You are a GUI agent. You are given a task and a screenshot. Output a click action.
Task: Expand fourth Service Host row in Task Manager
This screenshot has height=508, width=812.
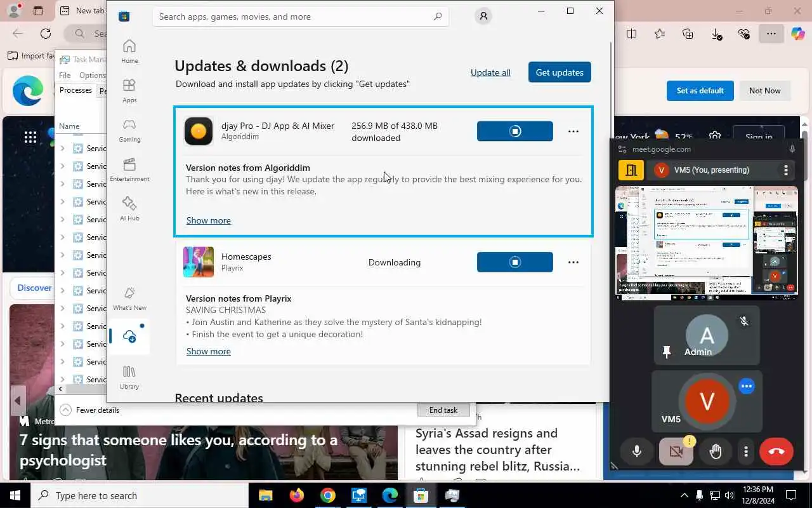62,201
